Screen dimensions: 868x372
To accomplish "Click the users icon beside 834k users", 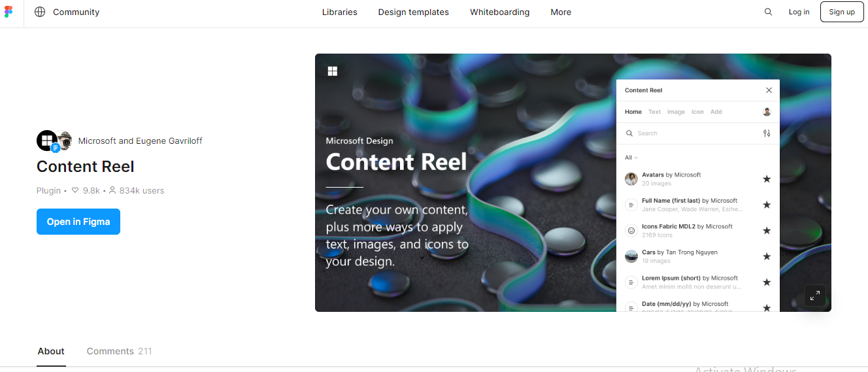I will click(112, 191).
